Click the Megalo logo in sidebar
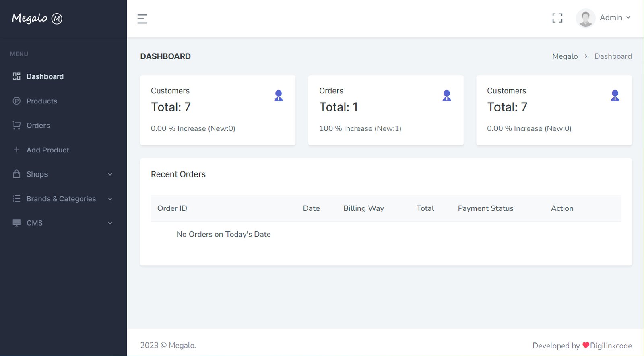 [37, 19]
